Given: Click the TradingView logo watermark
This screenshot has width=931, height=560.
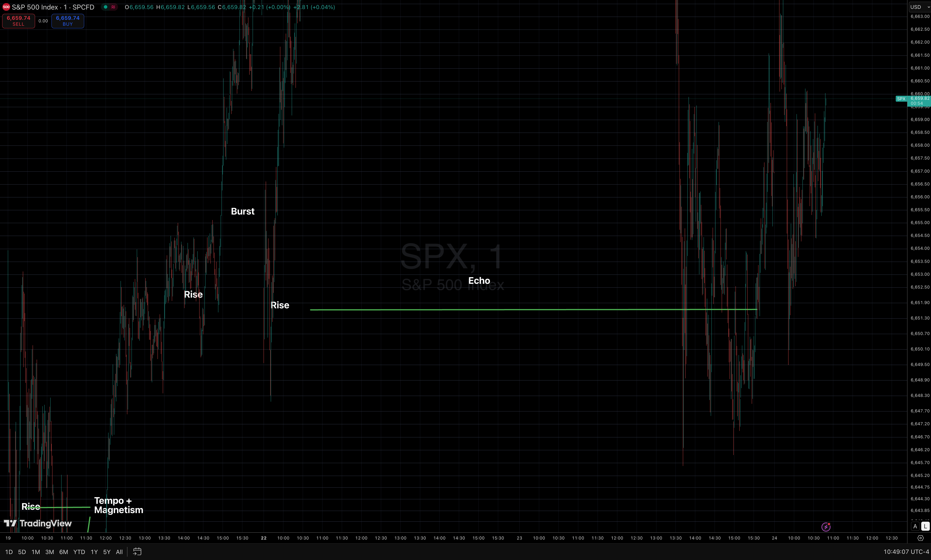Looking at the screenshot, I should (x=38, y=523).
